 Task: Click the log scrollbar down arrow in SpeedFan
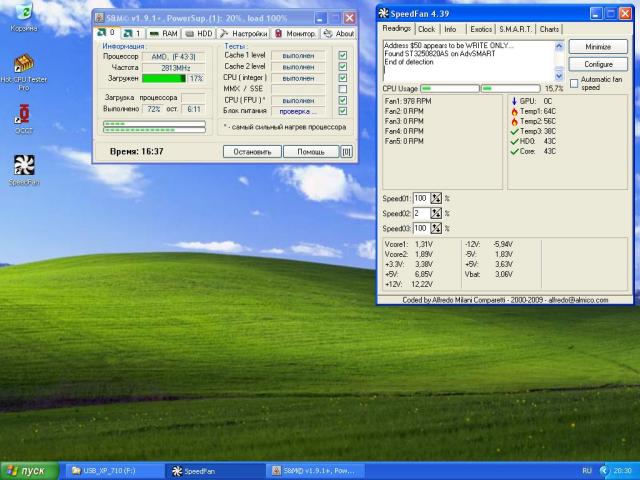[559, 76]
